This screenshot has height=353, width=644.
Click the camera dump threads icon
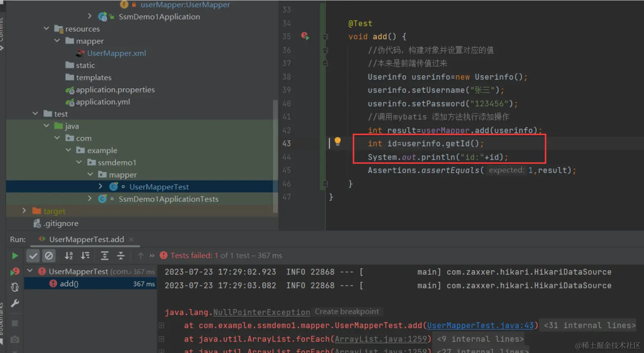tap(15, 339)
